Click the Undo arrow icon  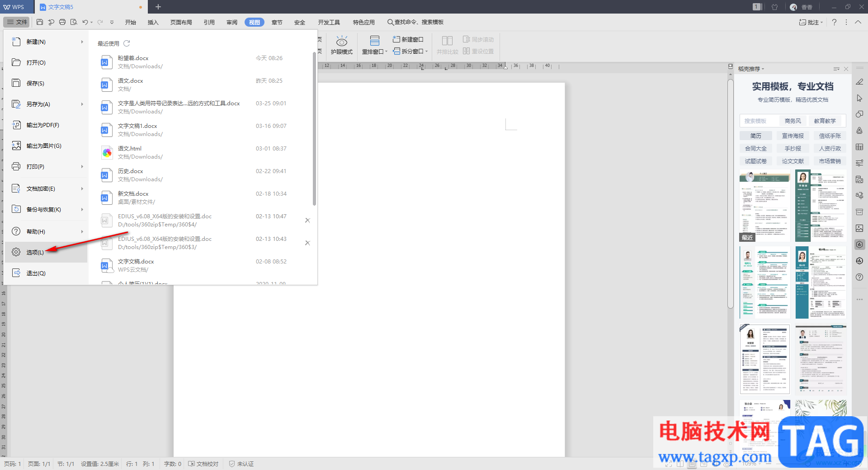tap(85, 22)
